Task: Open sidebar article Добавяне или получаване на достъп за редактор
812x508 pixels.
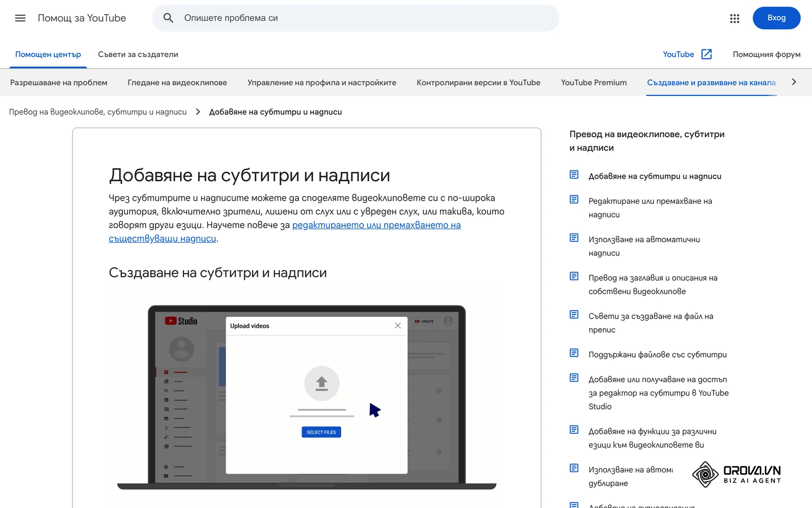Action: (x=659, y=393)
